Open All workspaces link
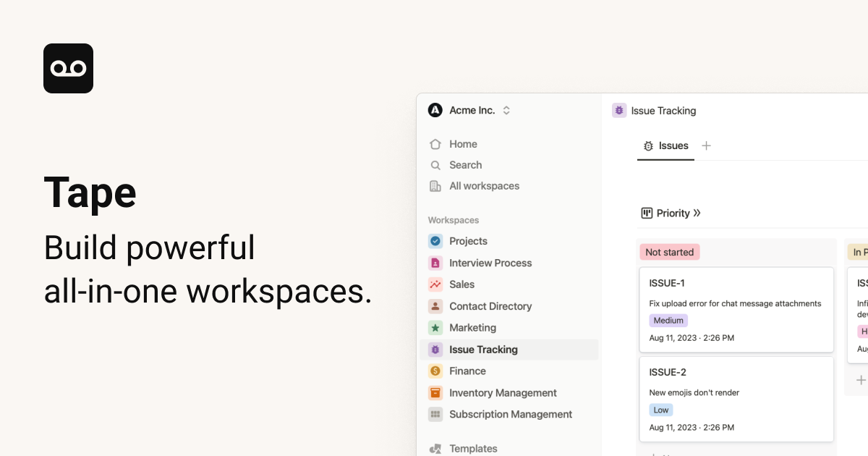Image resolution: width=868 pixels, height=456 pixels. (484, 186)
